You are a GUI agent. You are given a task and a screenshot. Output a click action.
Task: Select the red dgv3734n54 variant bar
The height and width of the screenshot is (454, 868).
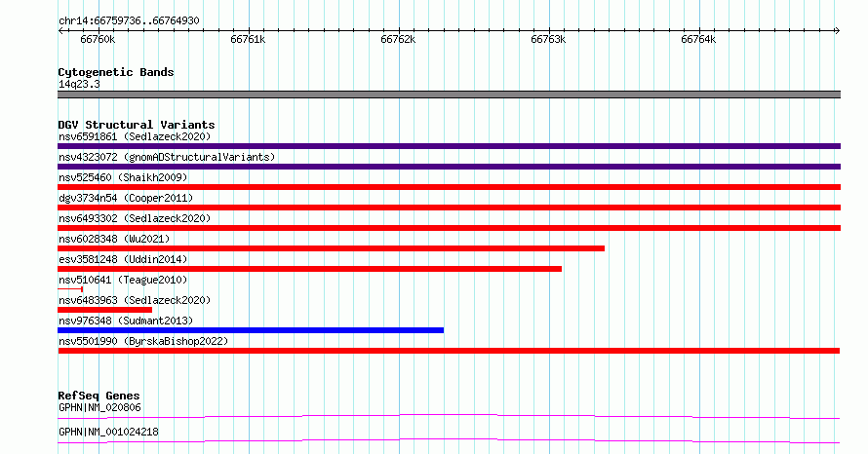(x=449, y=208)
